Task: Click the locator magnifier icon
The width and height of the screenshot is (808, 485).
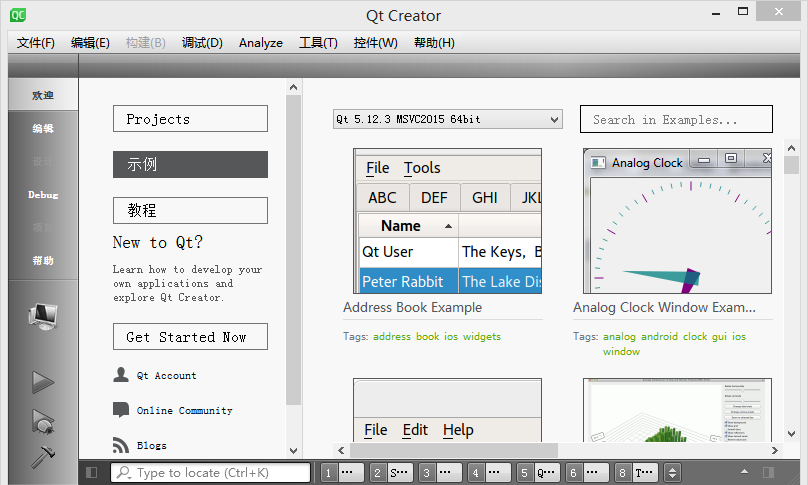Action: 124,472
